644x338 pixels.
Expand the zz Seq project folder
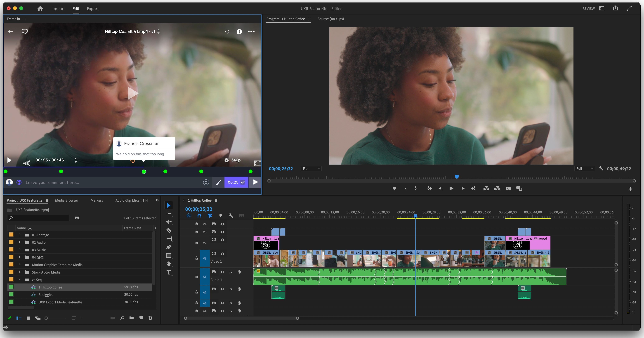pyautogui.click(x=19, y=279)
